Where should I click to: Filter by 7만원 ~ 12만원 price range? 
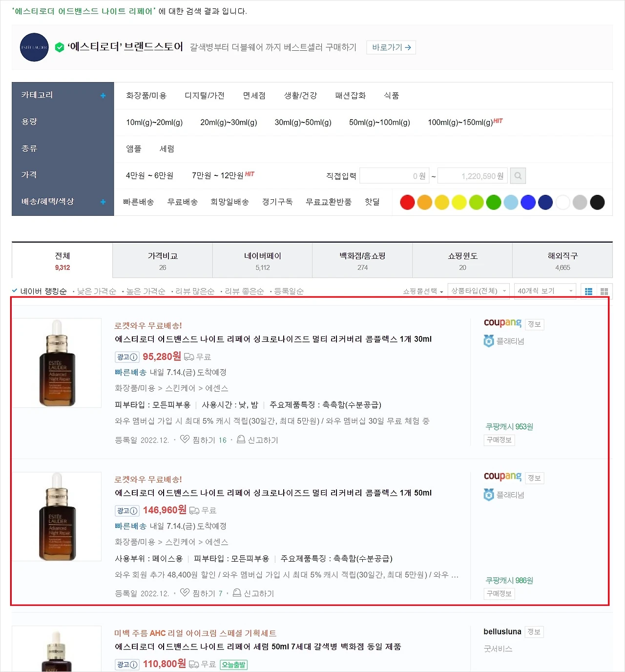pos(218,175)
